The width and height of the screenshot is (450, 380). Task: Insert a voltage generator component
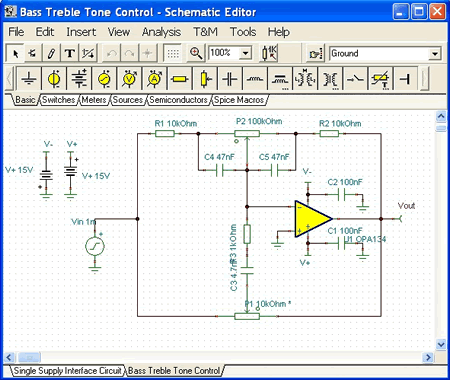coord(104,79)
